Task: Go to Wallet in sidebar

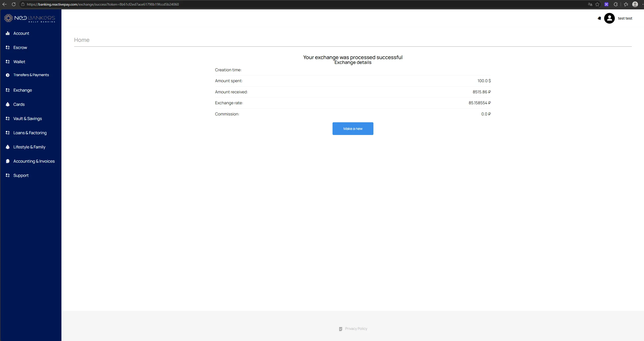Action: [x=19, y=62]
